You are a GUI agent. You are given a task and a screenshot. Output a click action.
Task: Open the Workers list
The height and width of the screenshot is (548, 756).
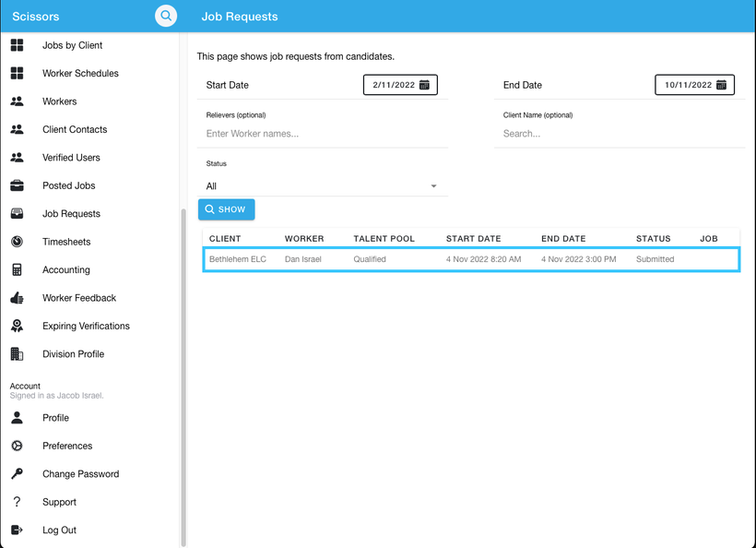[x=59, y=101]
